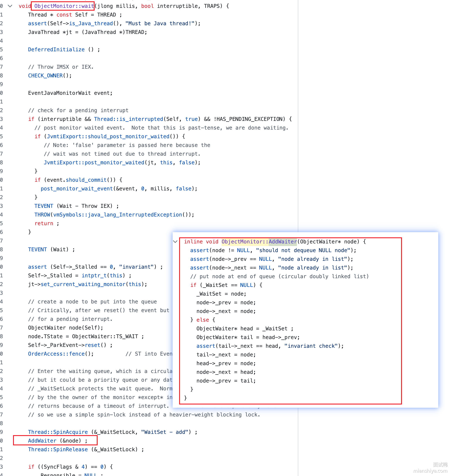The image size is (450, 476).
Task: Click the else keyword in AddWaiter
Action: coord(202,320)
